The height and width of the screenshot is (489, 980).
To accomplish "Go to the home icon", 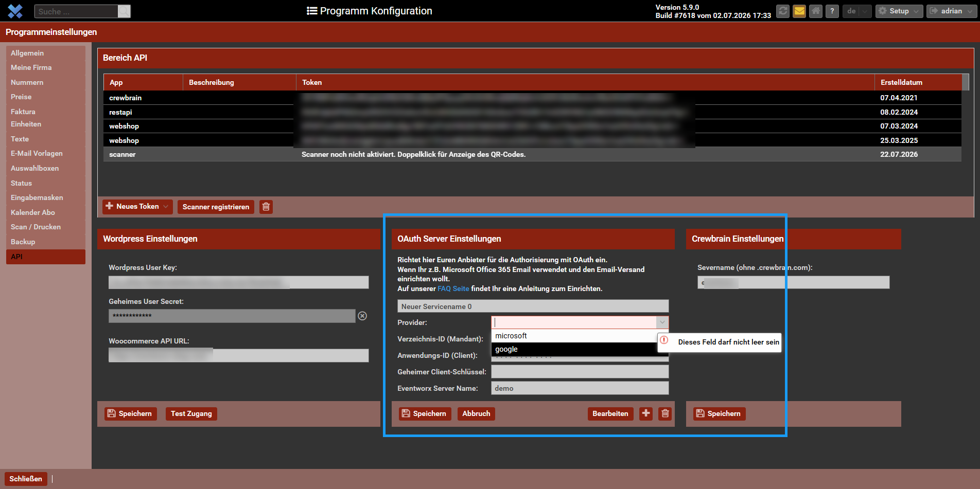I will (816, 11).
